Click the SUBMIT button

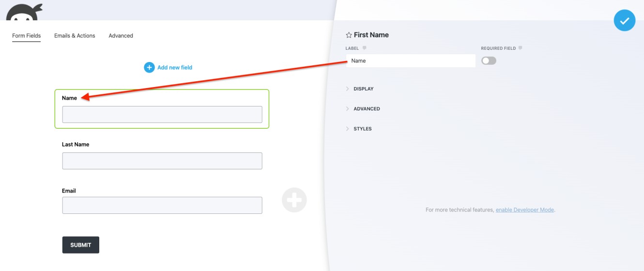(x=81, y=245)
